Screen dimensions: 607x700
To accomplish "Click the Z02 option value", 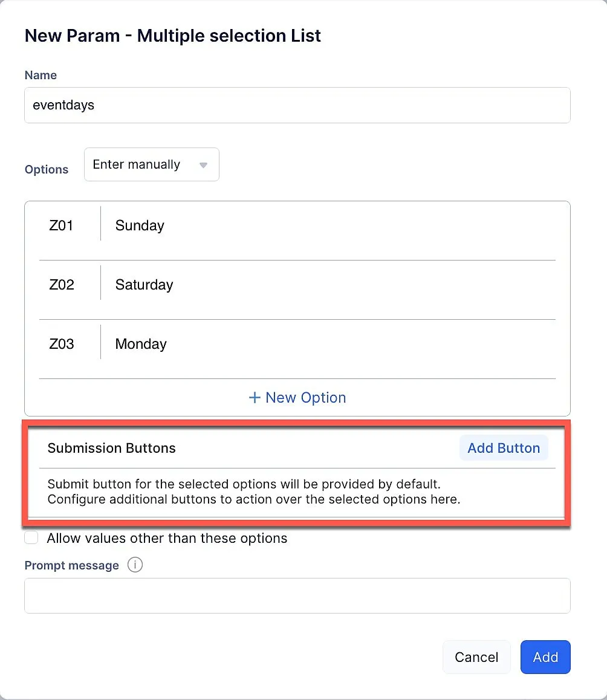I will click(62, 285).
